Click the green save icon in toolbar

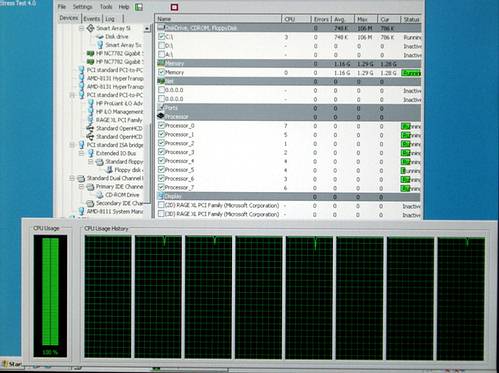coord(139,7)
